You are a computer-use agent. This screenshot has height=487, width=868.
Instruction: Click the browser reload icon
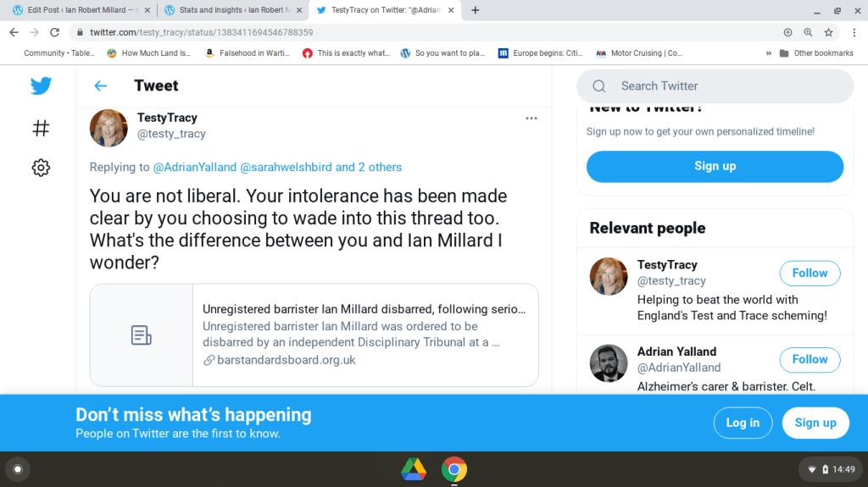click(x=55, y=32)
